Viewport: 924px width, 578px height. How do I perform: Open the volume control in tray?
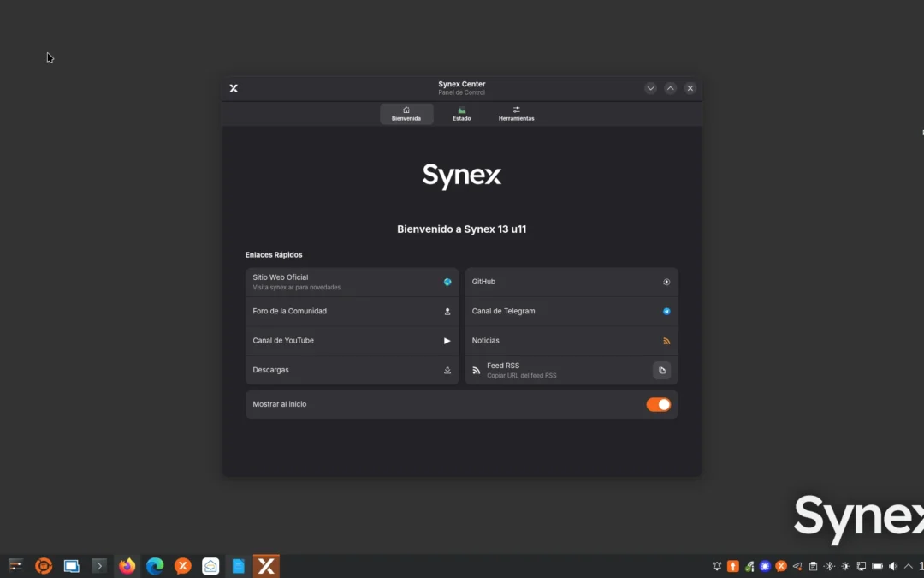click(x=893, y=566)
